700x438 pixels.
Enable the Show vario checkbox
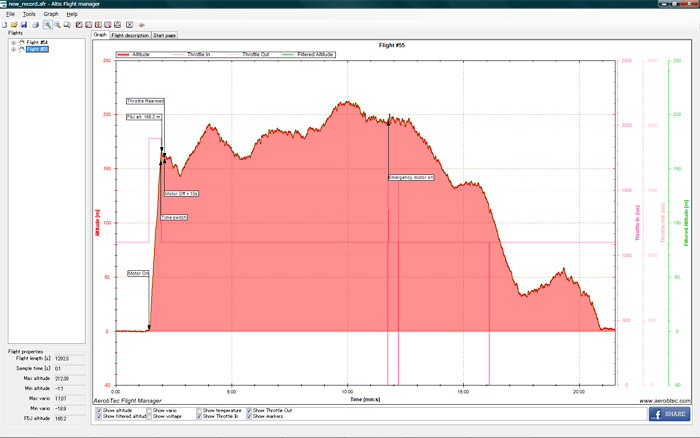[x=149, y=410]
